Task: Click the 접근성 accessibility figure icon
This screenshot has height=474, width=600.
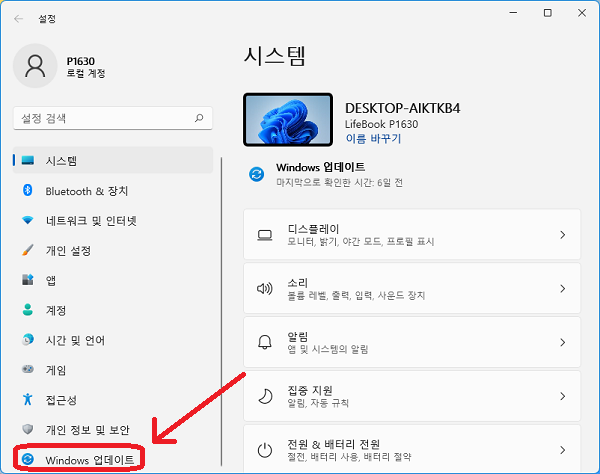Action: (x=28, y=399)
